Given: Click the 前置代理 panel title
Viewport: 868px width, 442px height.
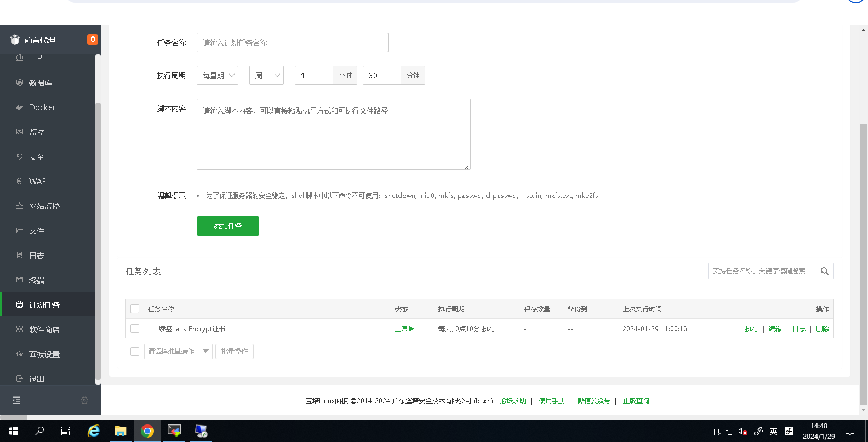Looking at the screenshot, I should [x=39, y=40].
